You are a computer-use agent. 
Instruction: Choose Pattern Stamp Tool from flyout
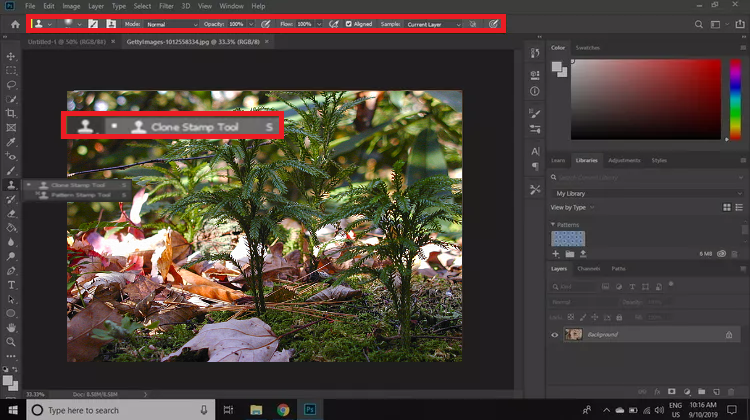pos(82,195)
